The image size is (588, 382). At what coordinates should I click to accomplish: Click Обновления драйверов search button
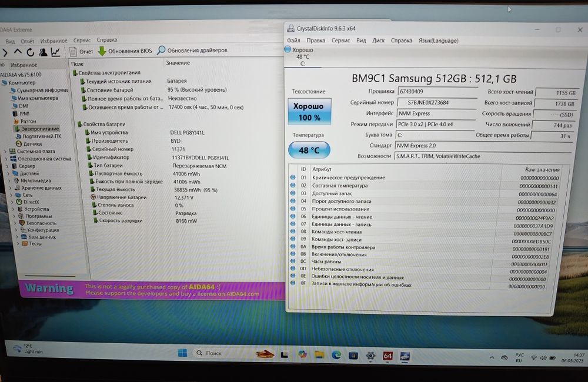point(192,50)
